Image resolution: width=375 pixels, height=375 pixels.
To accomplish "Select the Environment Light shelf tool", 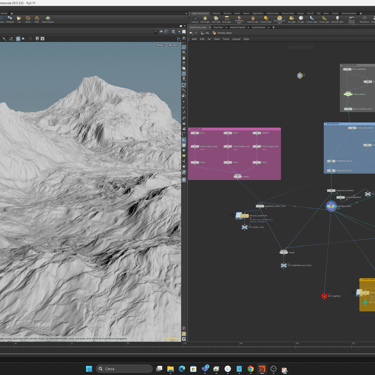I will coord(279,19).
